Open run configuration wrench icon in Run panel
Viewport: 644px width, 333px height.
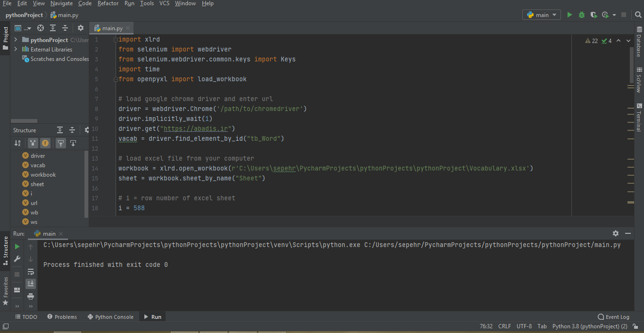click(17, 259)
